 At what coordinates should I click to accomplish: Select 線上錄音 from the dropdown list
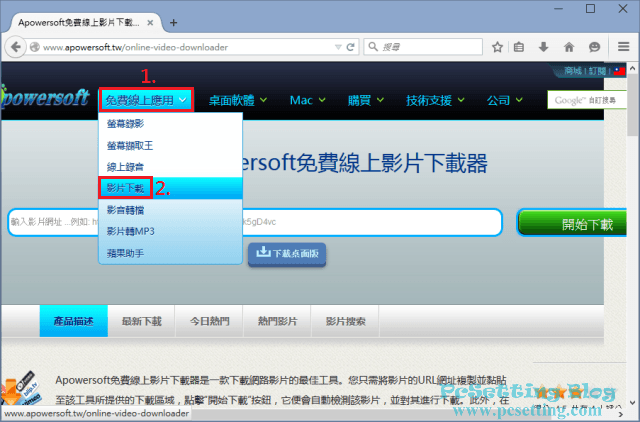171,167
